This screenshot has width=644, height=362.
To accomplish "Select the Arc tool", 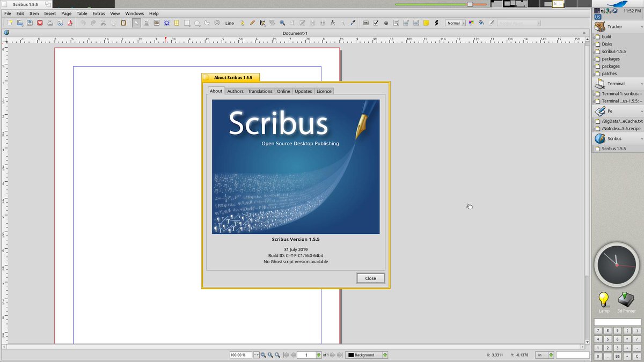I will (207, 23).
